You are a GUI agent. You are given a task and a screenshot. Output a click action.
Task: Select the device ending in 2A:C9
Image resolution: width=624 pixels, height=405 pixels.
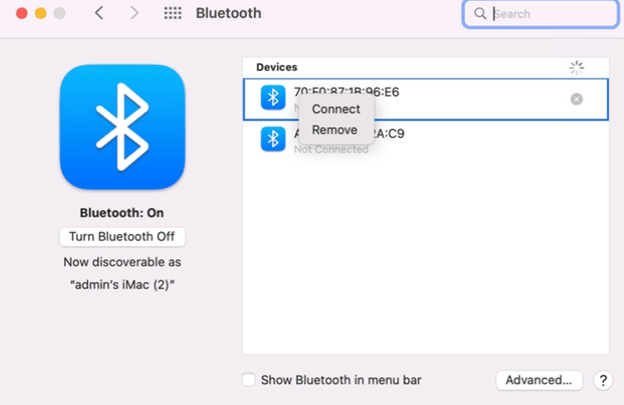[425, 140]
